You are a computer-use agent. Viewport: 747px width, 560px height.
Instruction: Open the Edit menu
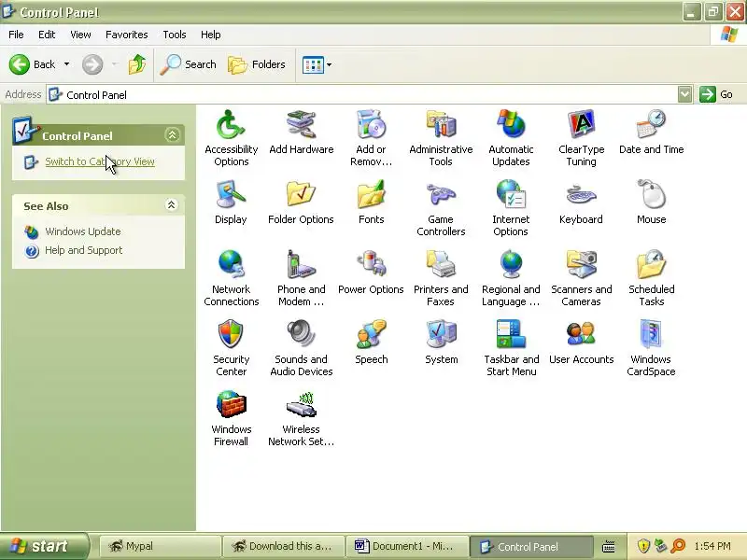pos(47,35)
